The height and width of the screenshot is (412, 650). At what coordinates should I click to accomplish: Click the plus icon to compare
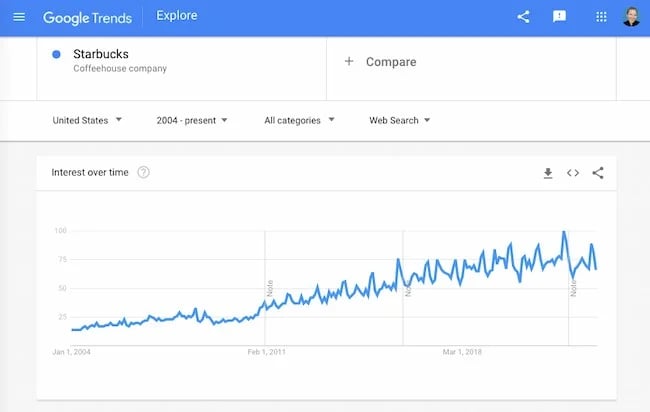(349, 62)
